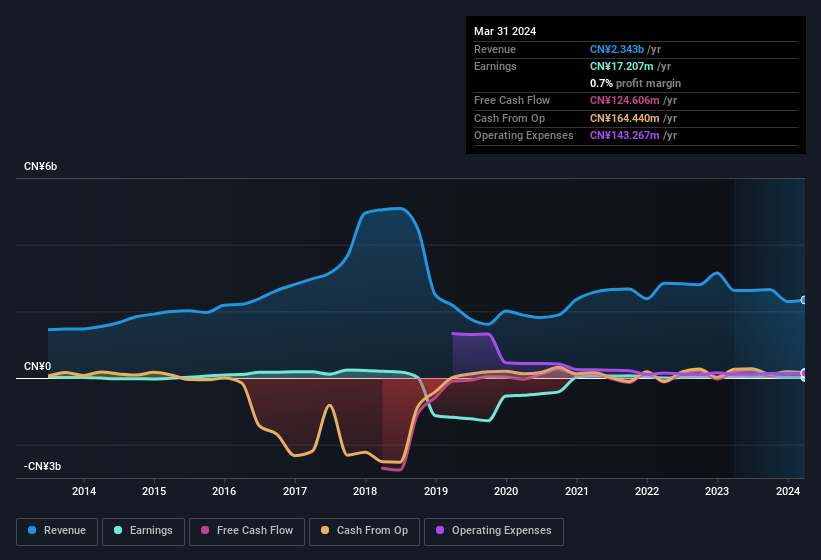This screenshot has height=560, width=821.
Task: Click the Revenue label in the tooltip
Action: (495, 49)
